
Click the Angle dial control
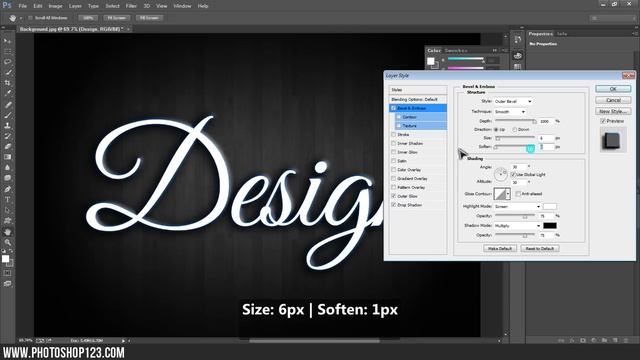click(x=500, y=174)
